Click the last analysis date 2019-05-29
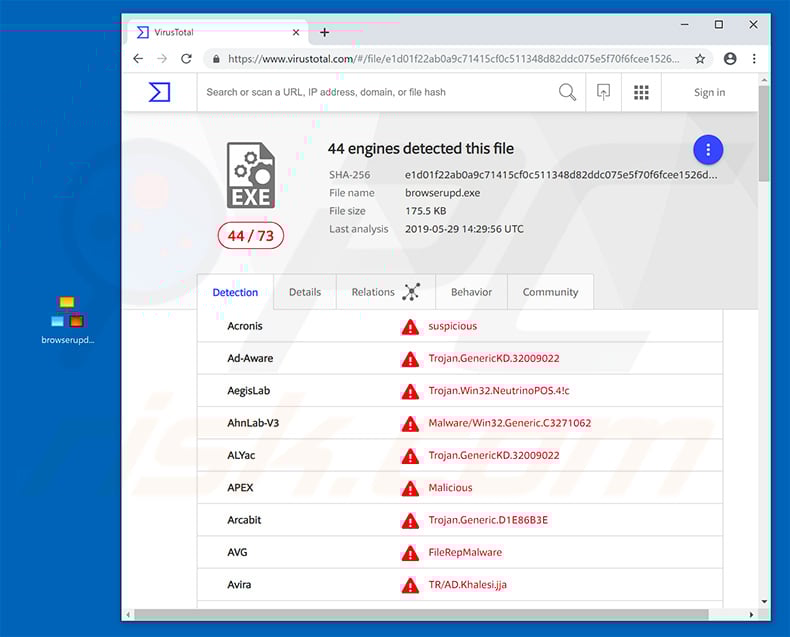790x637 pixels. (464, 229)
